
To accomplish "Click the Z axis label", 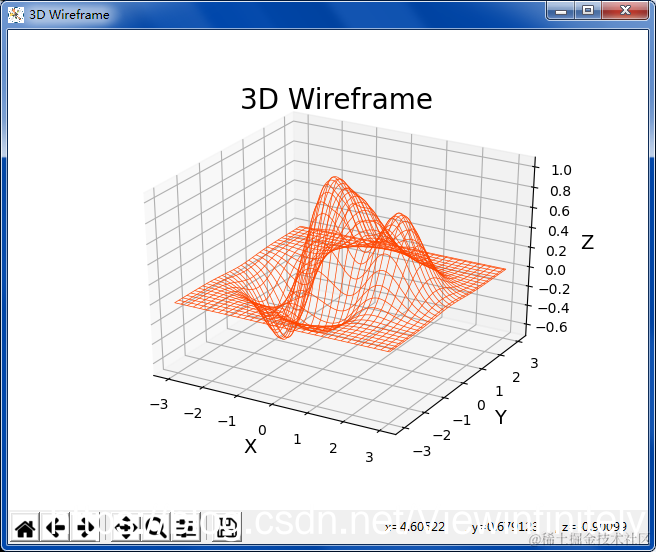I will click(x=587, y=242).
